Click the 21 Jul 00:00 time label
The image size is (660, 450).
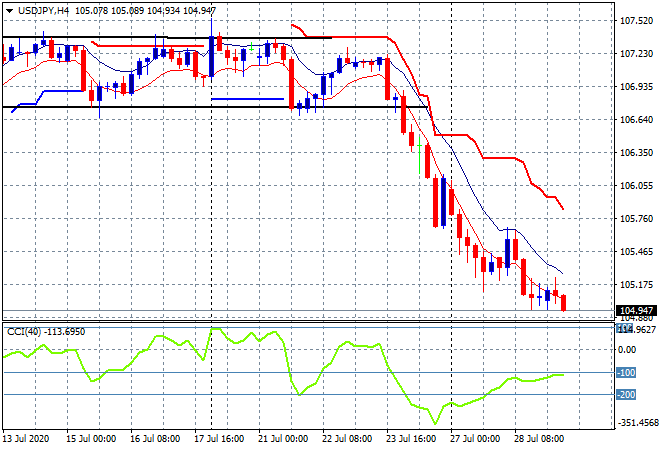283,439
